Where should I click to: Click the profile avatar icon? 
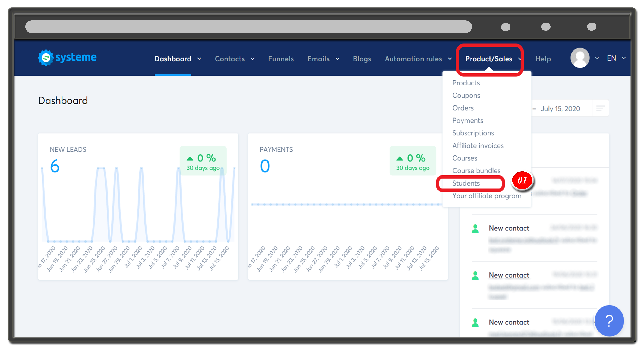click(580, 58)
